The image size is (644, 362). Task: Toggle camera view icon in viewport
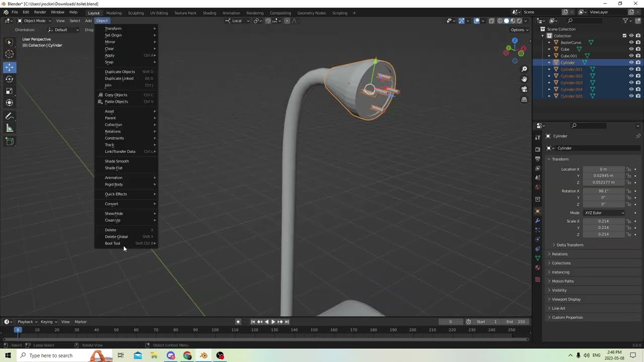524,89
